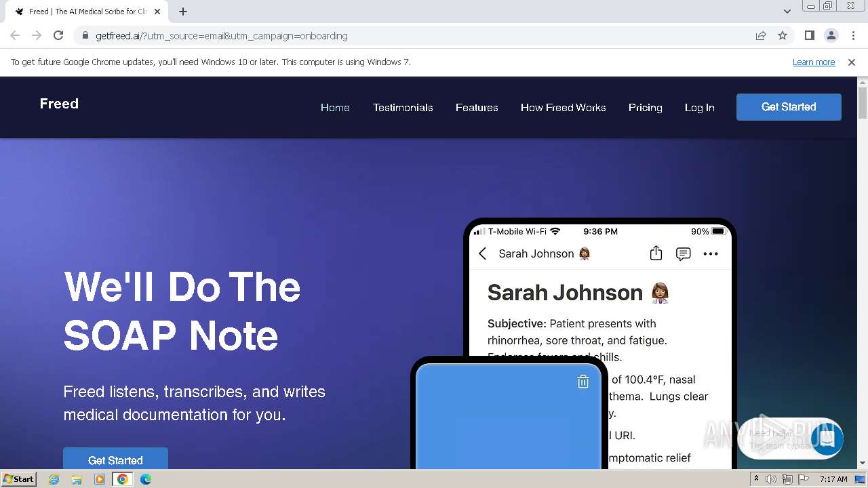Open the file explorer taskbar icon

[x=77, y=479]
